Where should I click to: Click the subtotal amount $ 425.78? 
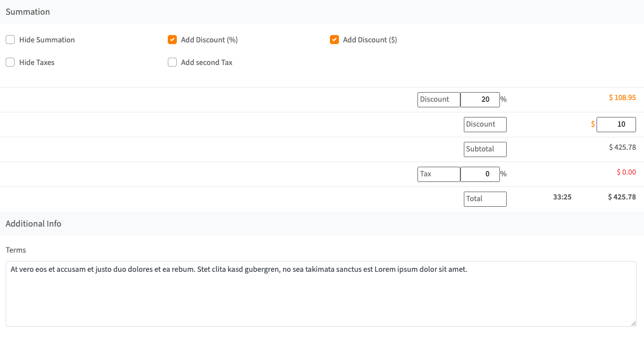[622, 147]
